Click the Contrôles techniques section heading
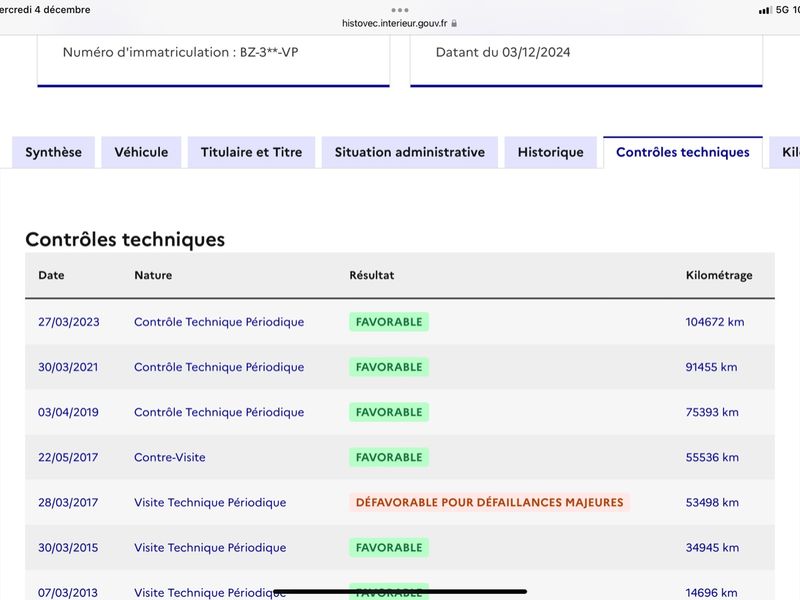The height and width of the screenshot is (600, 800). click(x=125, y=239)
